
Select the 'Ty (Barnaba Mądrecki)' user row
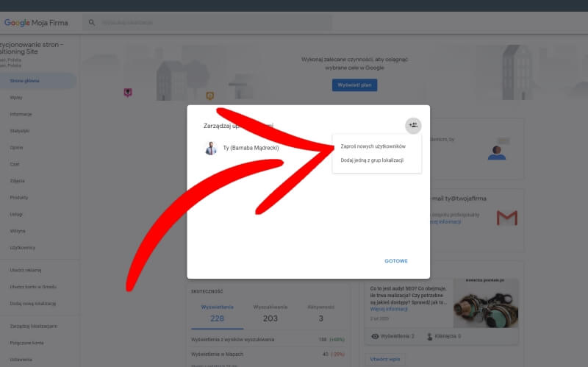pos(243,148)
